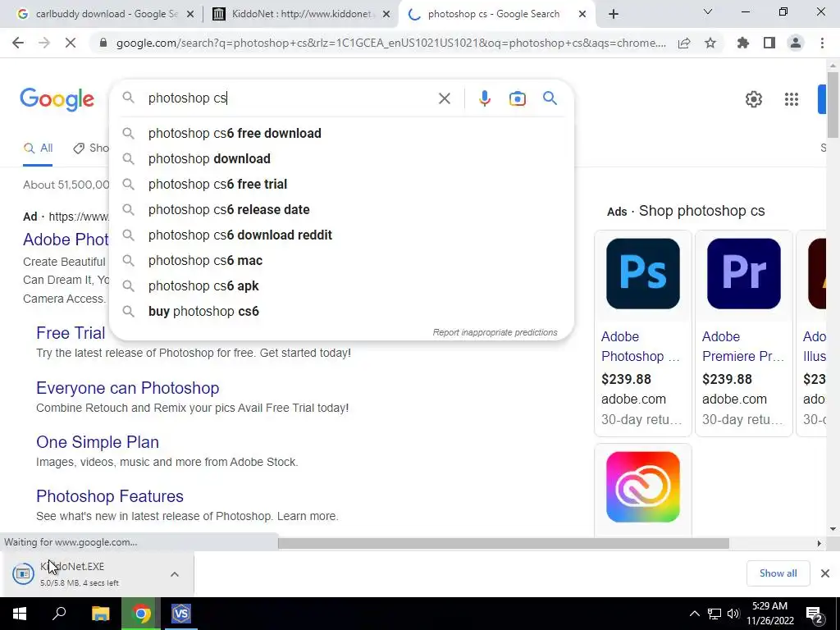Close the carlbuddy download tab
Viewport: 840px width, 630px height.
190,15
